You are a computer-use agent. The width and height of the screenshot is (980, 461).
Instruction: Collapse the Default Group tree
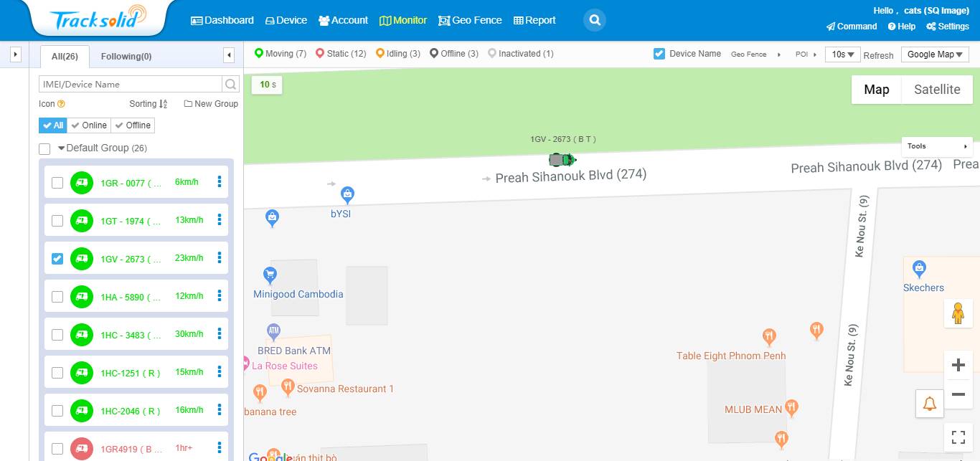point(62,148)
